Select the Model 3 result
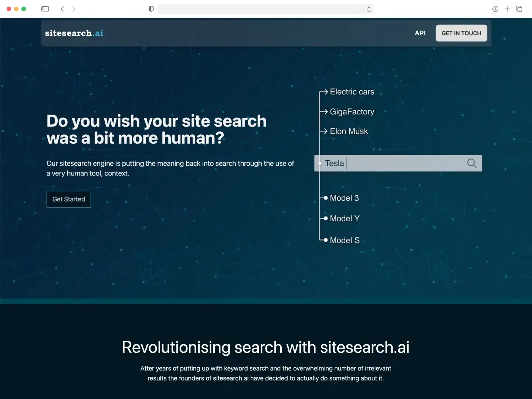This screenshot has width=532, height=399. [x=344, y=198]
